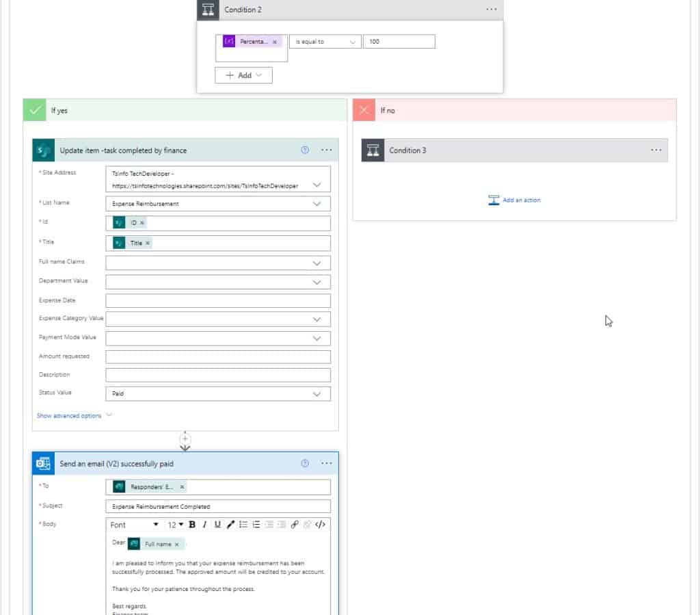Viewport: 700px width, 615px height.
Task: Click the Update item -task completed by finance title
Action: tap(123, 151)
